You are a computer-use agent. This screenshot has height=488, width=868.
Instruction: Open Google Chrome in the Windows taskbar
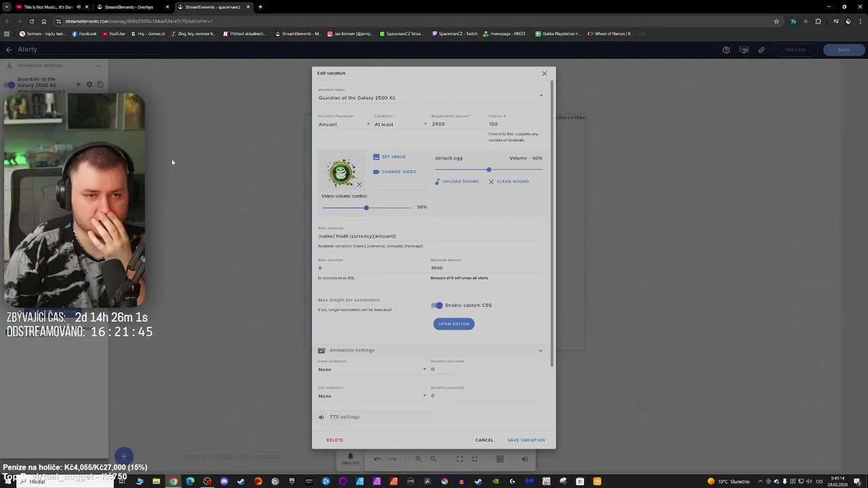coord(174,481)
